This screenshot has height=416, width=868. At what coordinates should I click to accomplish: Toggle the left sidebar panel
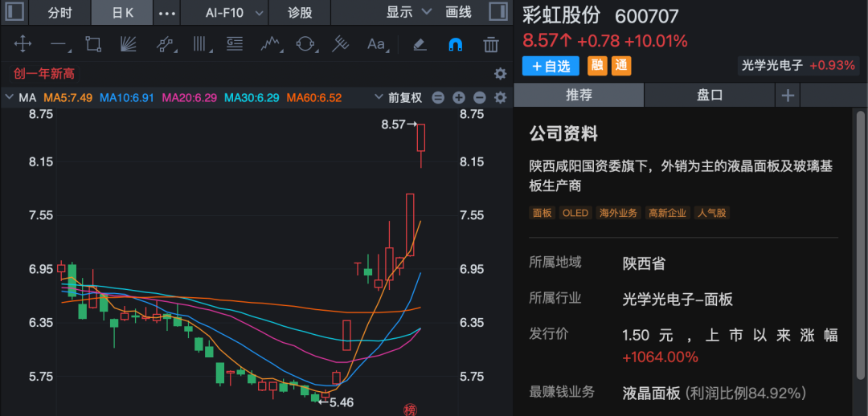tap(15, 12)
